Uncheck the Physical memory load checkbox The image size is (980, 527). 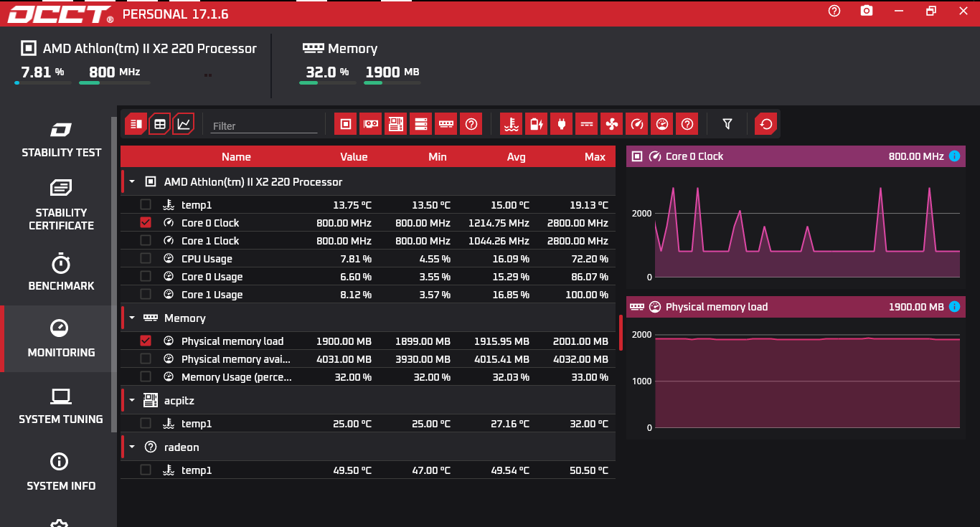pos(146,341)
